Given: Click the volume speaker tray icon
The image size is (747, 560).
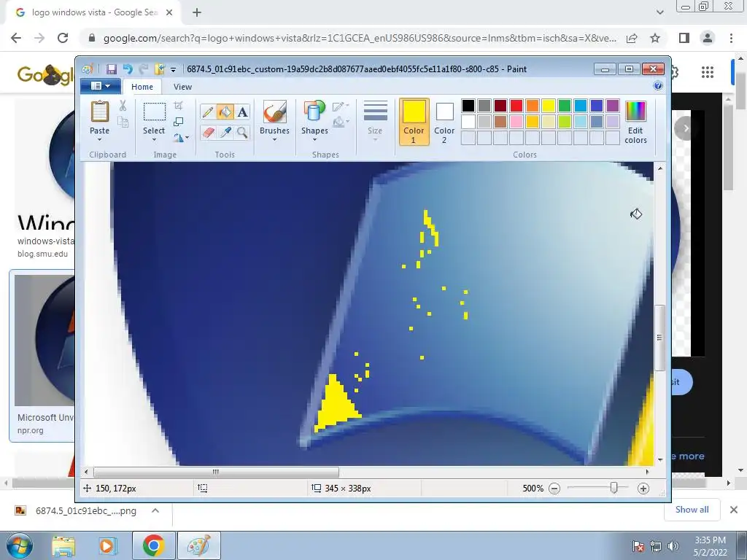Looking at the screenshot, I should tap(673, 546).
